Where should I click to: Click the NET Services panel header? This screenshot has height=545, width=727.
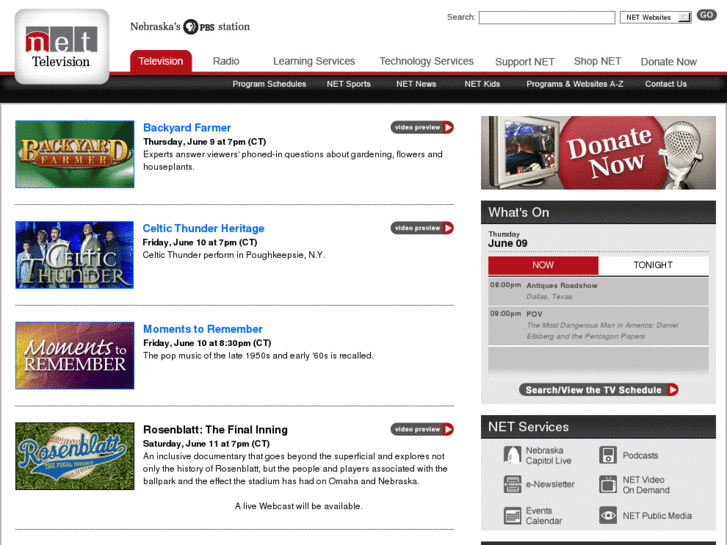pyautogui.click(x=598, y=427)
